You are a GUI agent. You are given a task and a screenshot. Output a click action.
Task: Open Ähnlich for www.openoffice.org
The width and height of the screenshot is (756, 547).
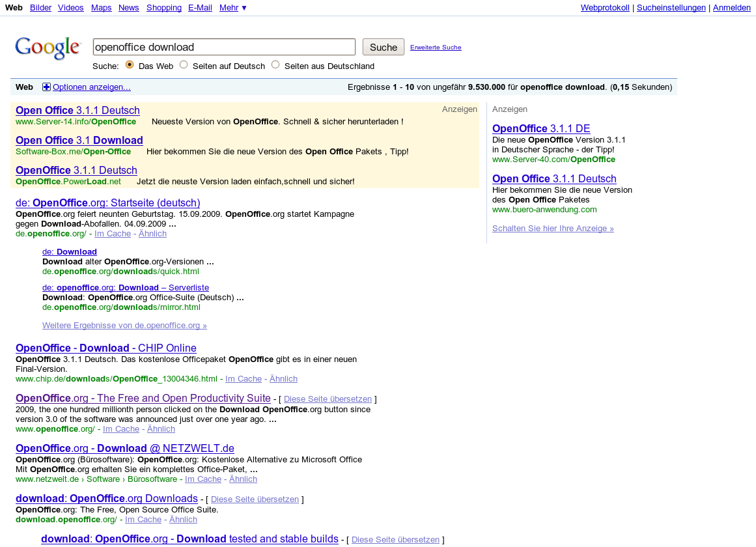(161, 429)
